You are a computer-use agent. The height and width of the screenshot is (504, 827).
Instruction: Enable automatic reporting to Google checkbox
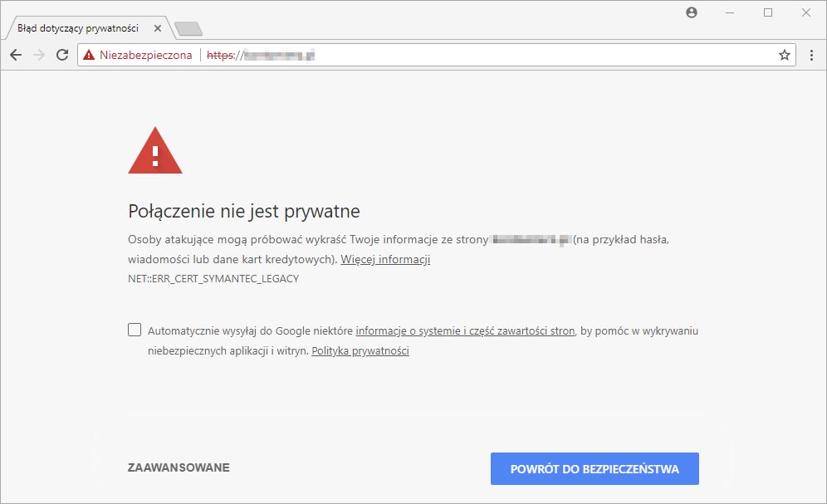tap(135, 330)
